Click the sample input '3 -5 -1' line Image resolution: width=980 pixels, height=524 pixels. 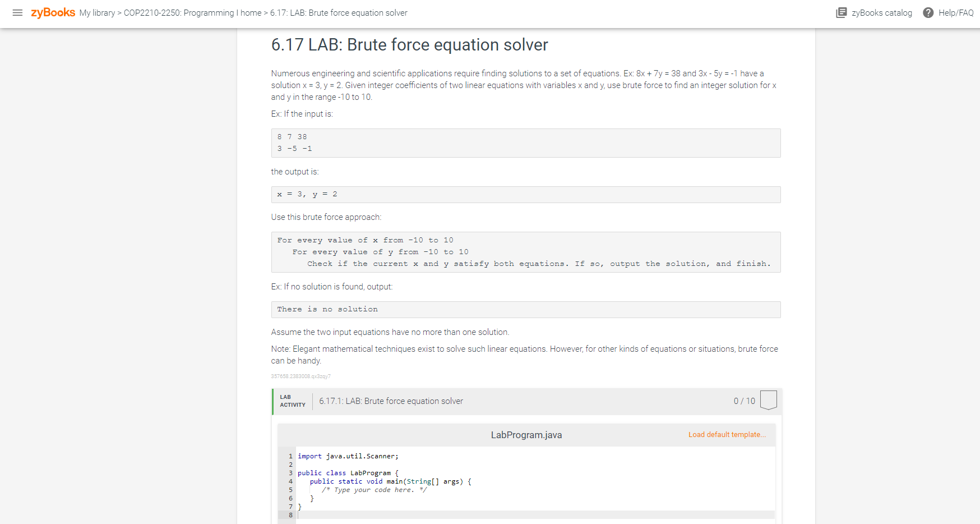(294, 149)
